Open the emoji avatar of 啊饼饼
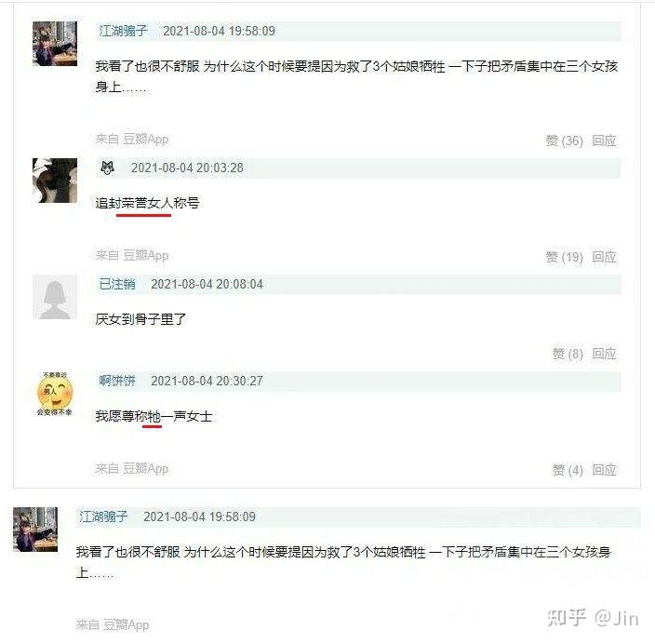Screen dimensions: 655x644 tap(55, 394)
